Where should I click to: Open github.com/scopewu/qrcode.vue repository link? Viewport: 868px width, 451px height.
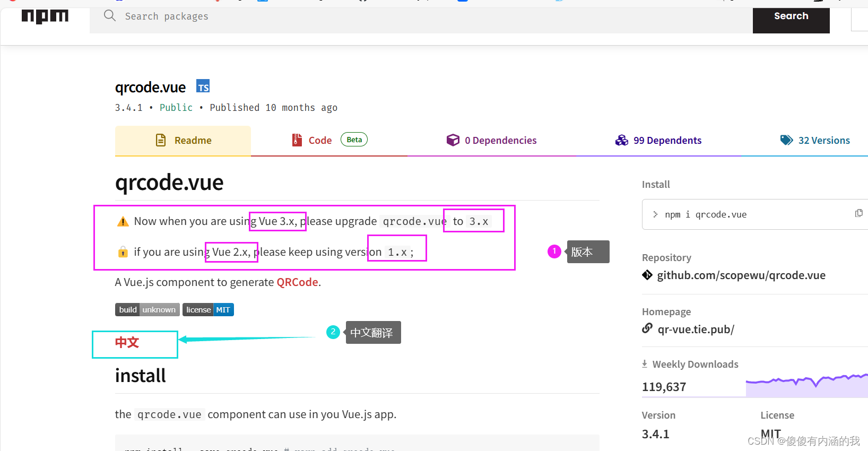click(741, 275)
